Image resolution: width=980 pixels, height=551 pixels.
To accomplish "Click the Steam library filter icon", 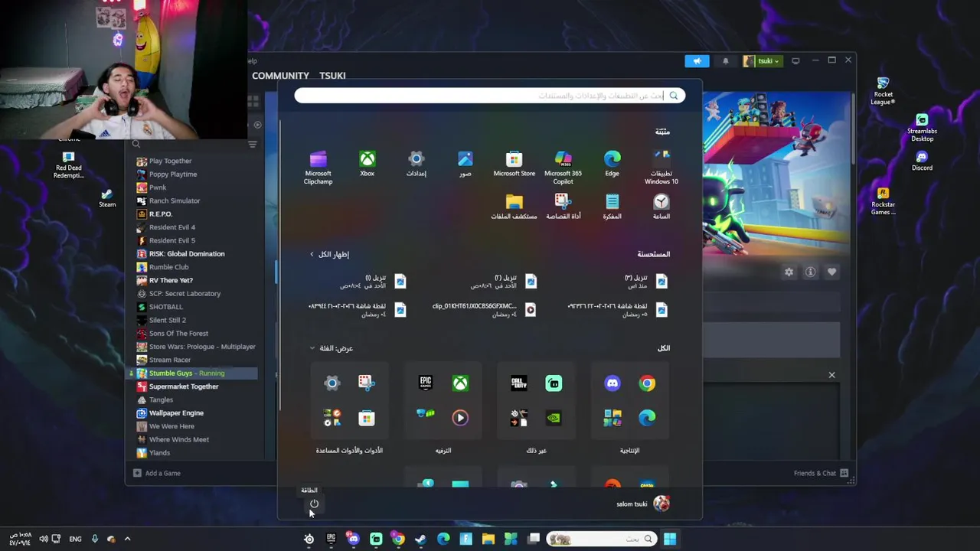I will tap(252, 144).
